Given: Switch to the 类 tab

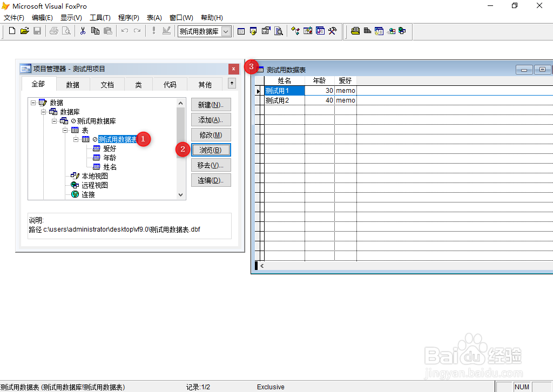Looking at the screenshot, I should [139, 85].
